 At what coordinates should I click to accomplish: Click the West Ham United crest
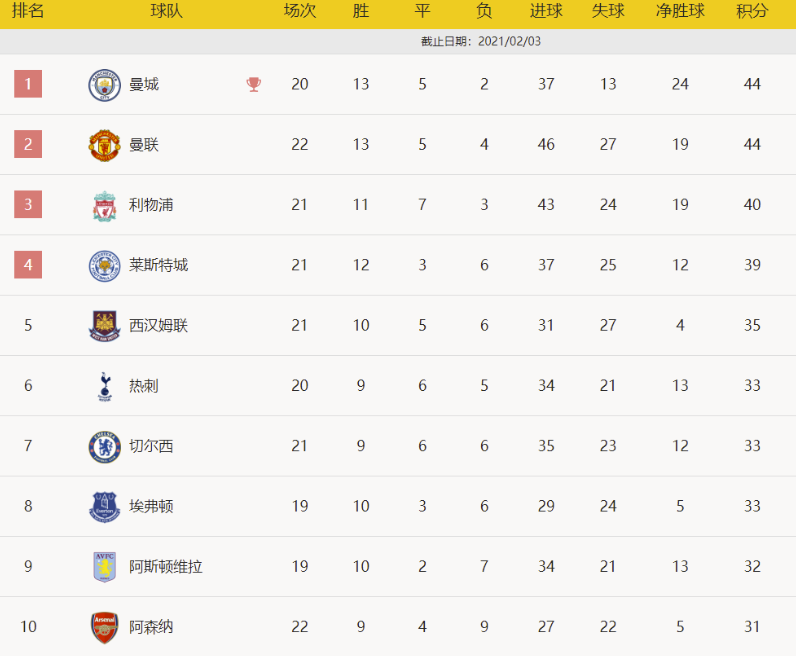[104, 326]
